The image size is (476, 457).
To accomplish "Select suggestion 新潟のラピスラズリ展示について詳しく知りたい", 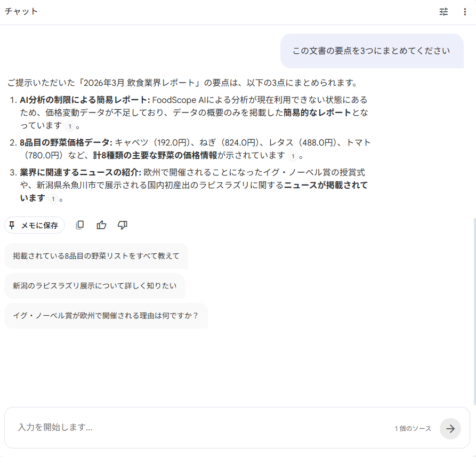I will click(x=95, y=286).
